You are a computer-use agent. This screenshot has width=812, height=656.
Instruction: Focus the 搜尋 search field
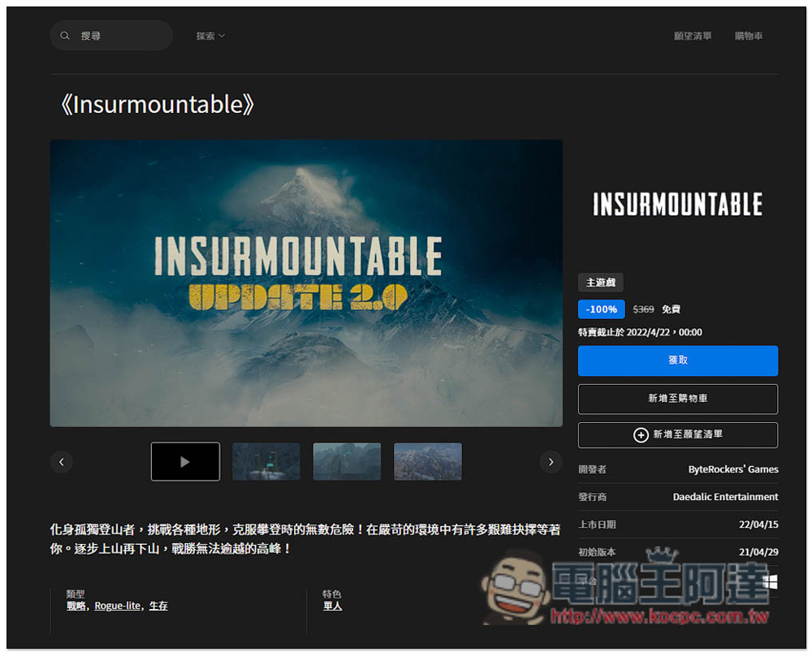[111, 36]
